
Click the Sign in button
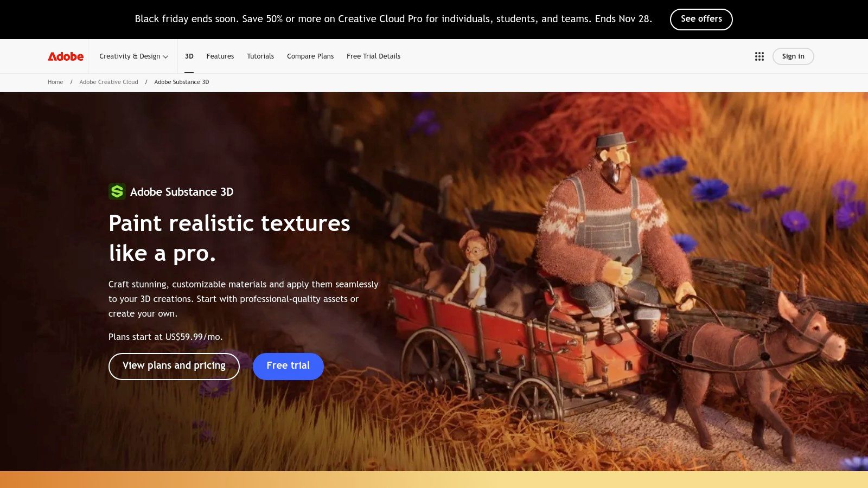coord(793,56)
